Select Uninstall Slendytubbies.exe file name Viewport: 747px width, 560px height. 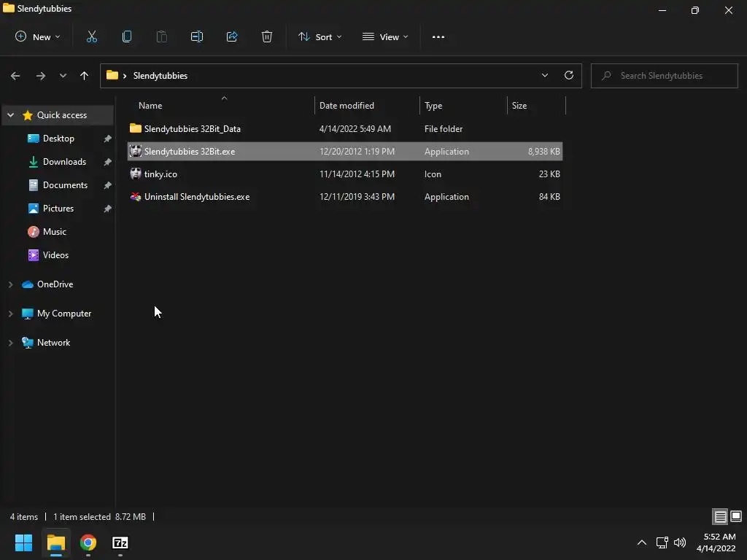[197, 197]
